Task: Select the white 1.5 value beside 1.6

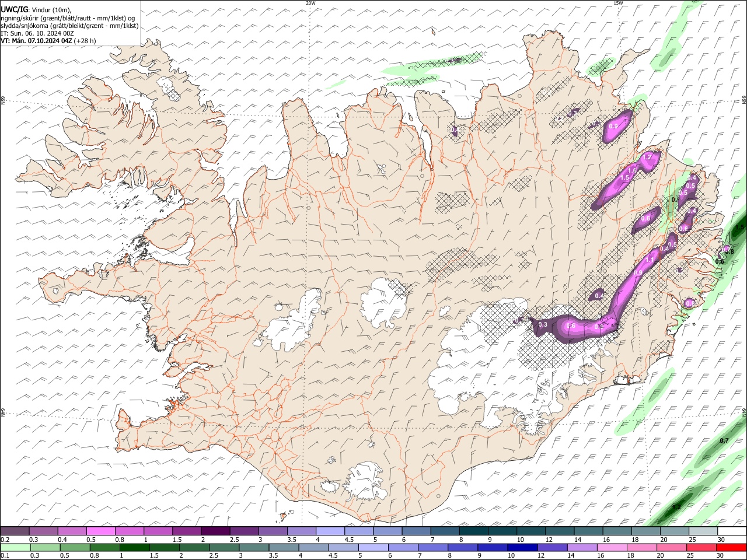Action: (x=624, y=177)
